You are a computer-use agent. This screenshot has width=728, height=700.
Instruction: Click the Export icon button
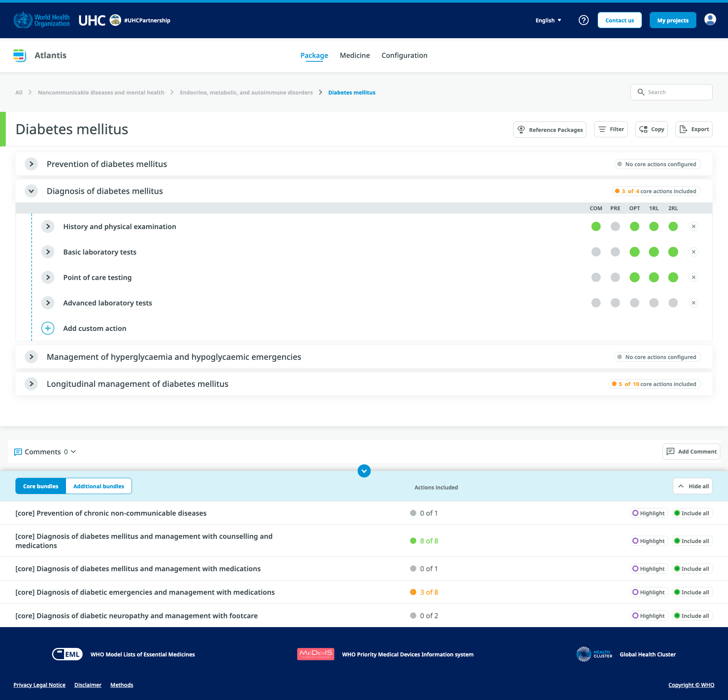pos(694,129)
